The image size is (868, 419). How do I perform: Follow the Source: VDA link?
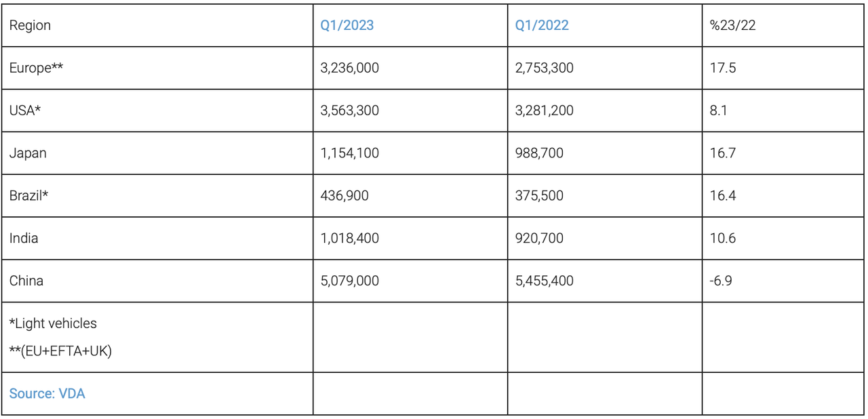pos(47,393)
